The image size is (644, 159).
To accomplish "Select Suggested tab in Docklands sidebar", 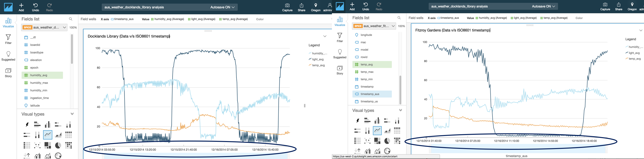I will (8, 56).
